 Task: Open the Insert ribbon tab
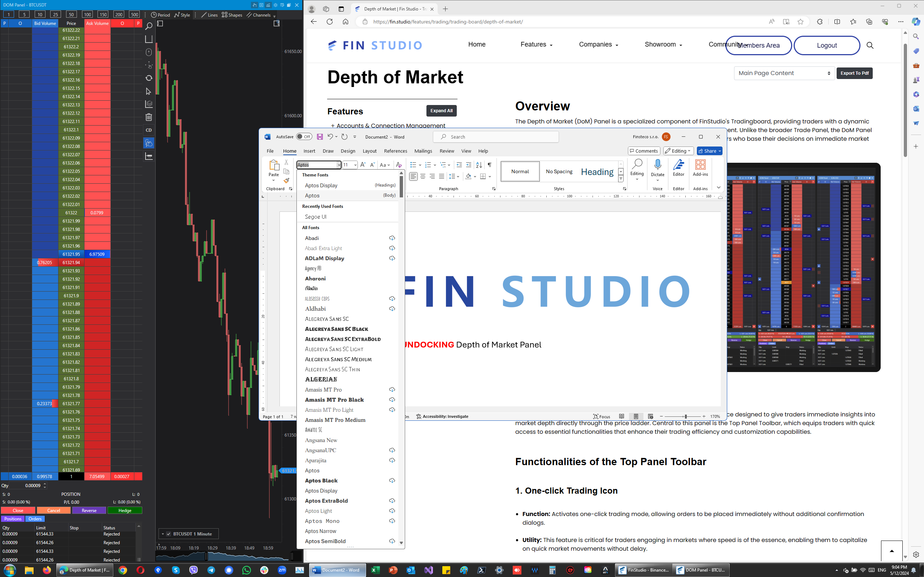tap(309, 151)
